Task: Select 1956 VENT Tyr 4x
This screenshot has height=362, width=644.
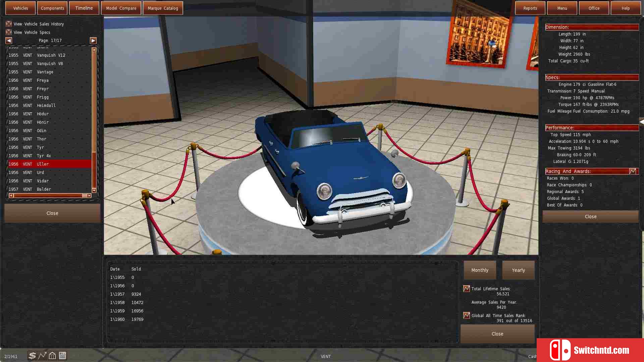Action: [49, 156]
